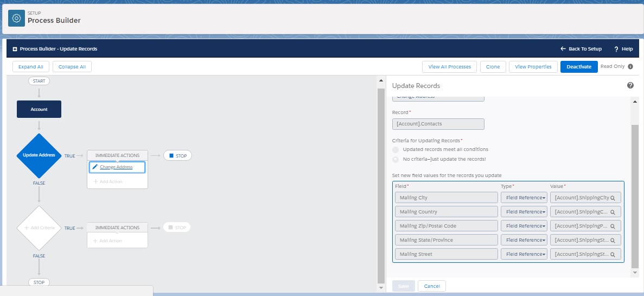Open Update Records panel help icon
The height and width of the screenshot is (296, 644).
[630, 85]
